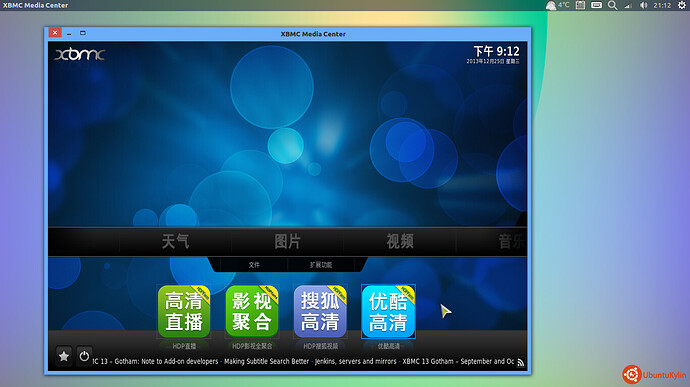Maximize the XBMC Media Center window

click(x=83, y=33)
